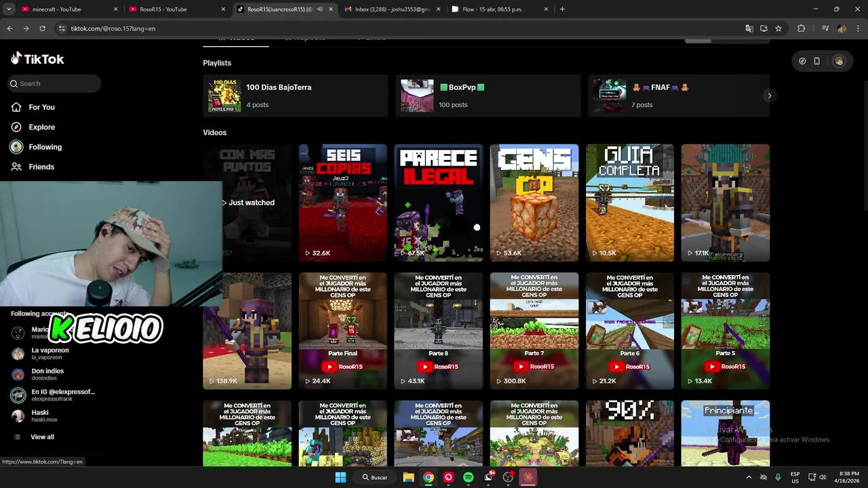Screen dimensions: 868x488
Task: Open the 100 Dias BajoTerra playlist
Action: [295, 96]
